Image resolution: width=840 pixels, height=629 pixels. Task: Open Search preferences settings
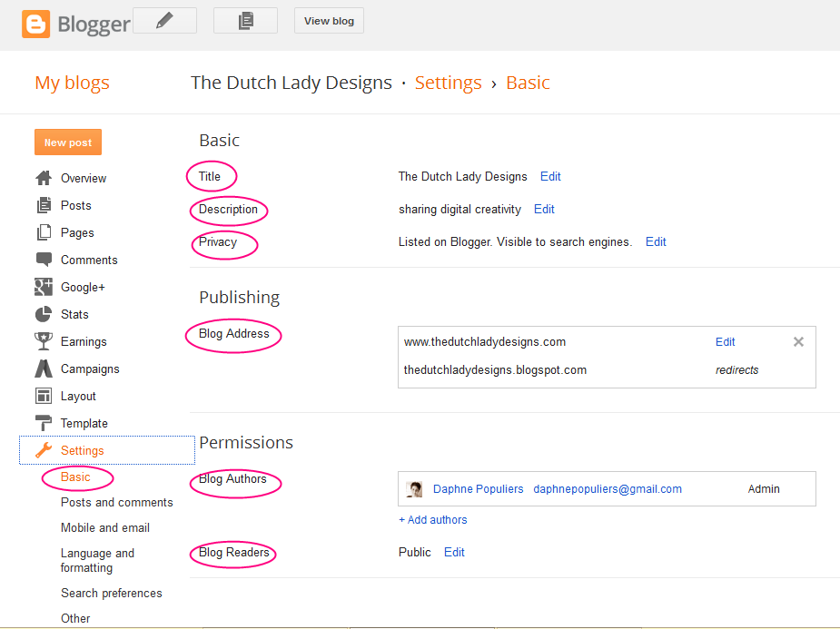[111, 594]
